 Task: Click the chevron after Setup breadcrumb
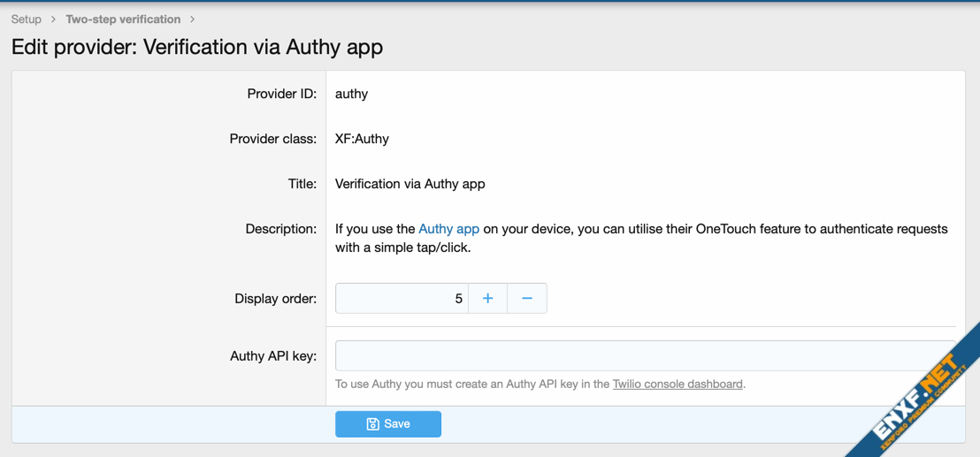coord(54,19)
